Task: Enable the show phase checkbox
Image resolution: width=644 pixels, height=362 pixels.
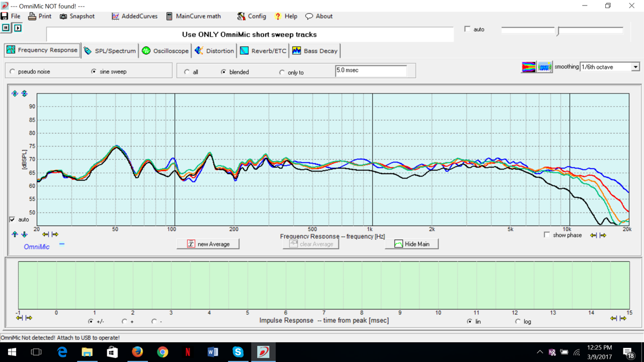Action: click(x=547, y=235)
